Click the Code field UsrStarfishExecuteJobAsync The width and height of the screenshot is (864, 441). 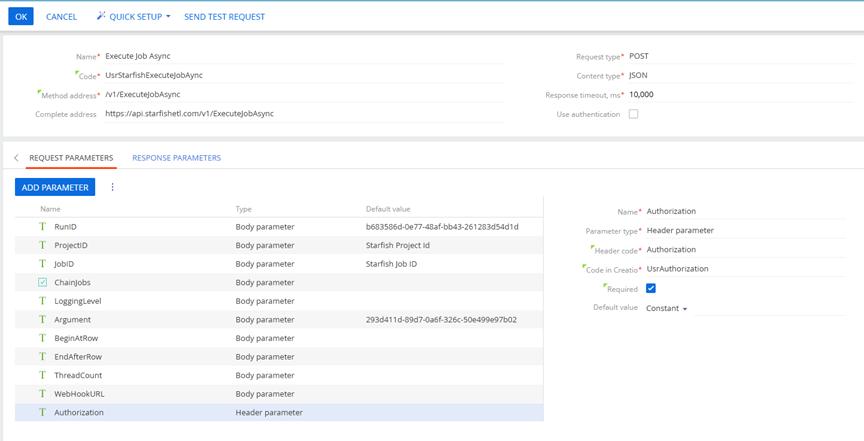304,75
